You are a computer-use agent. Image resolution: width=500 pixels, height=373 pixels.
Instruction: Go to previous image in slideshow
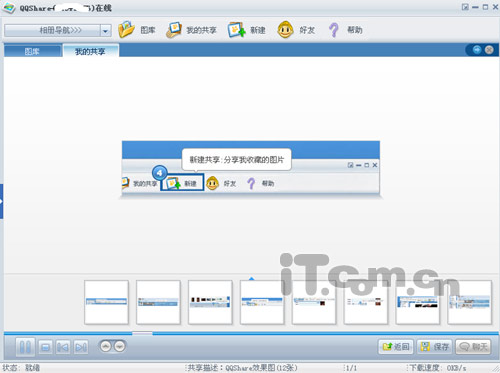(x=63, y=347)
